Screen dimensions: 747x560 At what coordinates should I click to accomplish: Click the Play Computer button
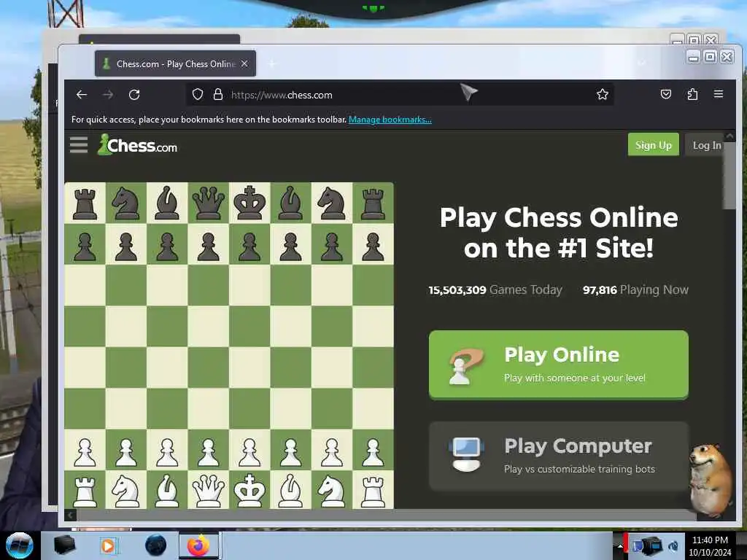click(558, 456)
